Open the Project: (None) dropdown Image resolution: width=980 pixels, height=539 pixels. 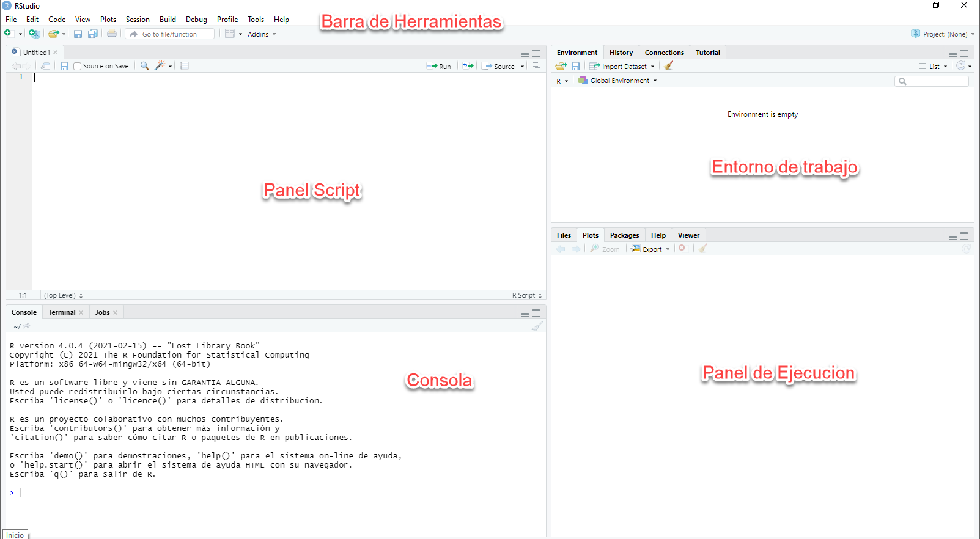pyautogui.click(x=943, y=34)
